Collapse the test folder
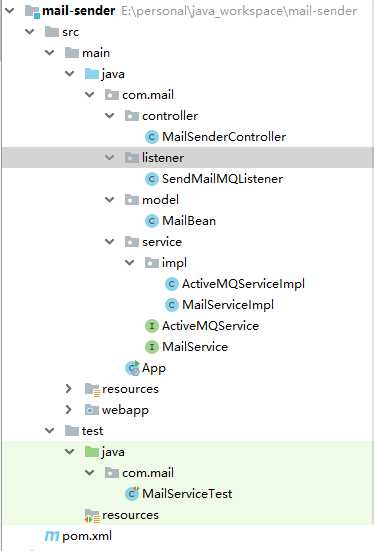The height and width of the screenshot is (551, 374). (50, 430)
